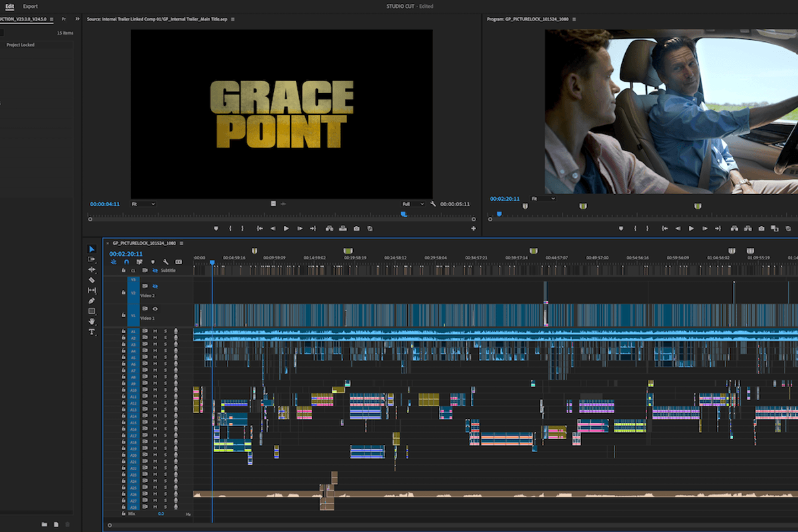Click timeline timecode 00:02:20:11 field

tap(126, 253)
